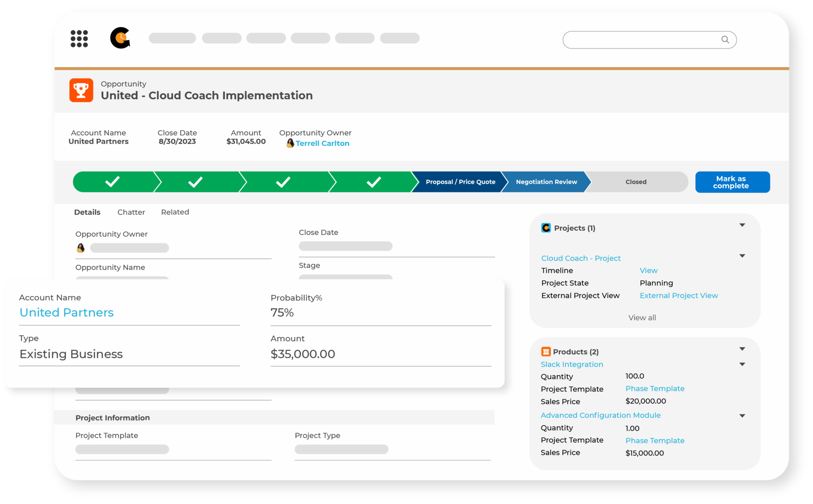The image size is (813, 504).
Task: Click the $31,045.00 header amount
Action: tap(246, 142)
